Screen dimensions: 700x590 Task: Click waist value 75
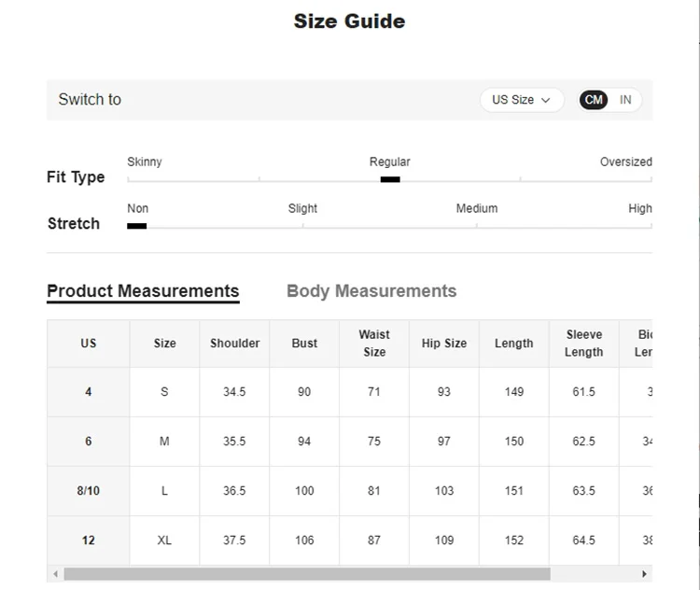pyautogui.click(x=374, y=442)
